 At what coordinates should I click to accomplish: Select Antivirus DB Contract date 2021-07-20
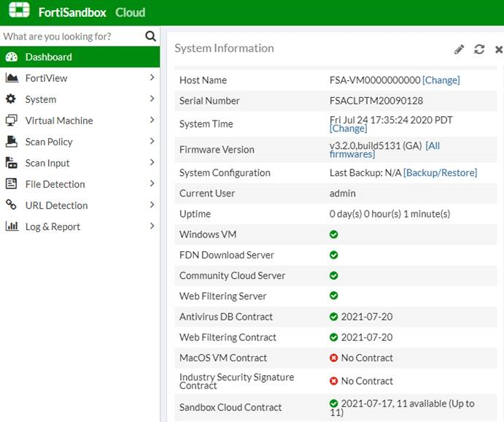367,317
